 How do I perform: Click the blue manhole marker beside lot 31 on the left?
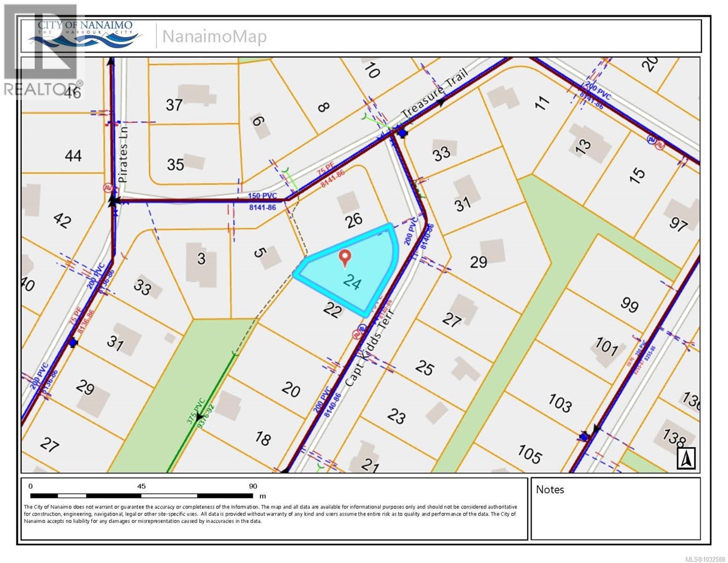pyautogui.click(x=73, y=343)
